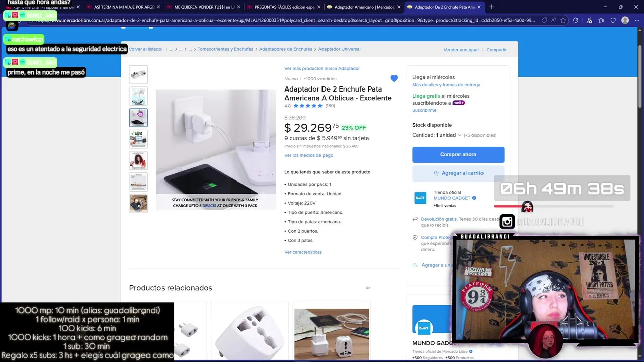Select sixth product thumbnail
The width and height of the screenshot is (644, 362).
pos(138,182)
